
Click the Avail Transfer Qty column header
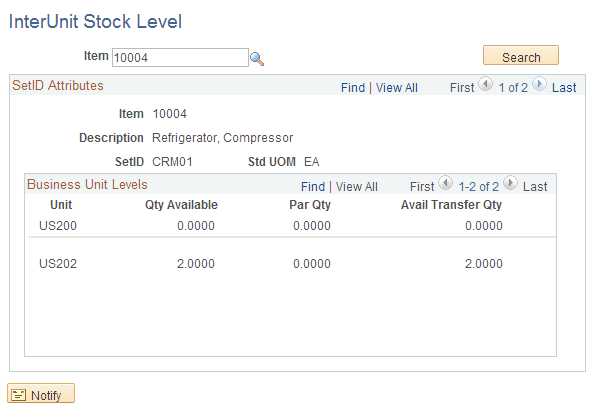(451, 205)
